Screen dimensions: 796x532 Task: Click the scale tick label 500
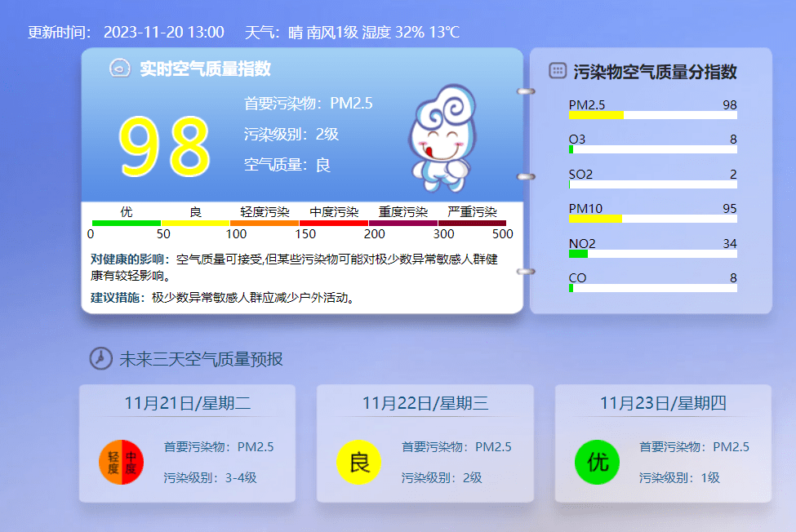[503, 234]
